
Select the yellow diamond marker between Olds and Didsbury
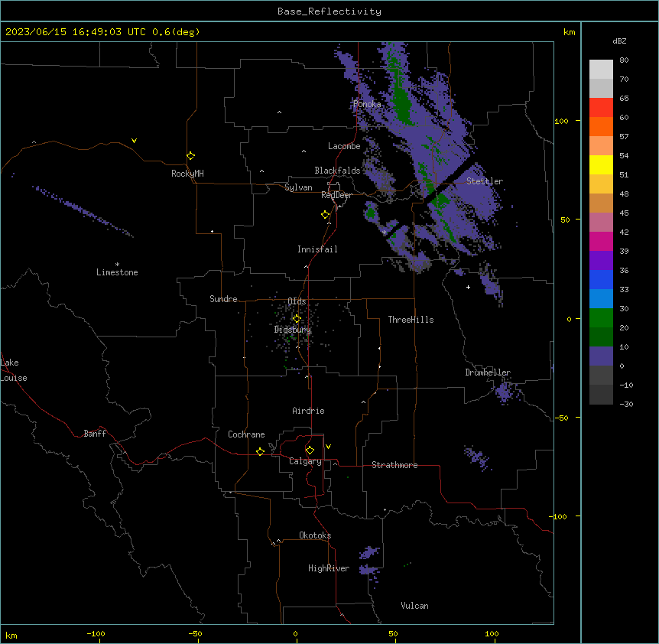point(297,318)
